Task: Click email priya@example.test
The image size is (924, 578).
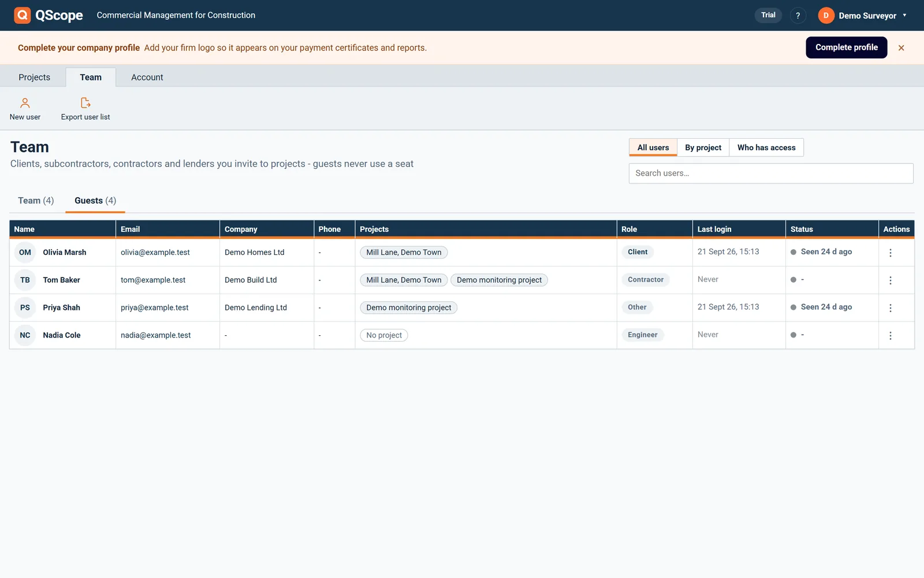Action: (154, 308)
